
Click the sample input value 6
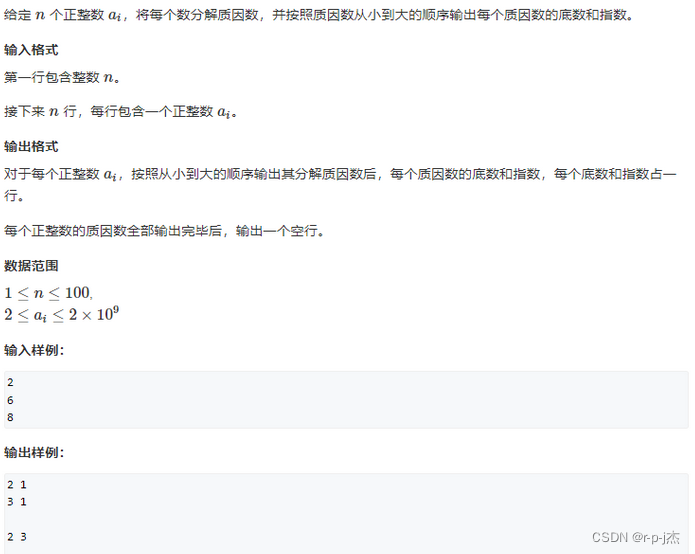[x=10, y=400]
